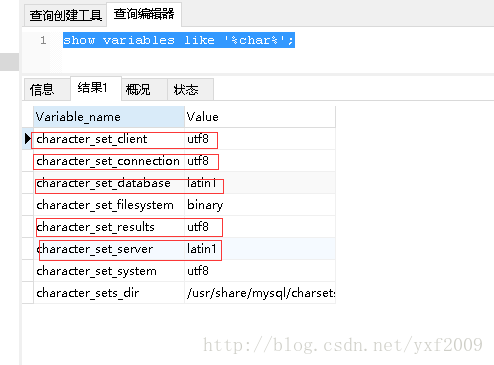Select the character_set_results cell
This screenshot has width=494, height=365.
tap(109, 227)
